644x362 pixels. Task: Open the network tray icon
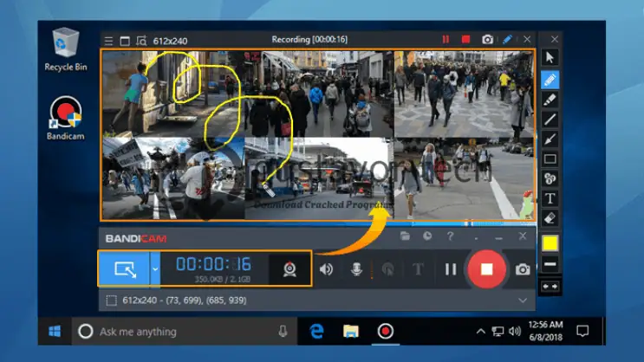point(498,331)
